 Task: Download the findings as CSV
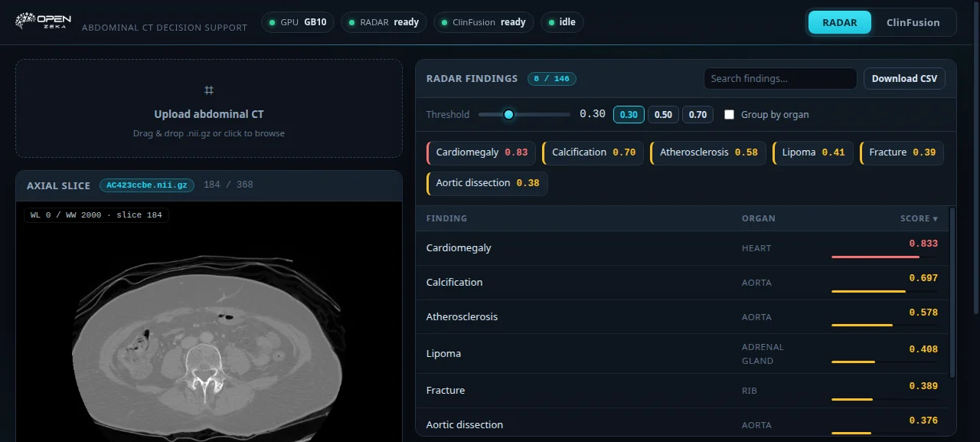(x=904, y=78)
